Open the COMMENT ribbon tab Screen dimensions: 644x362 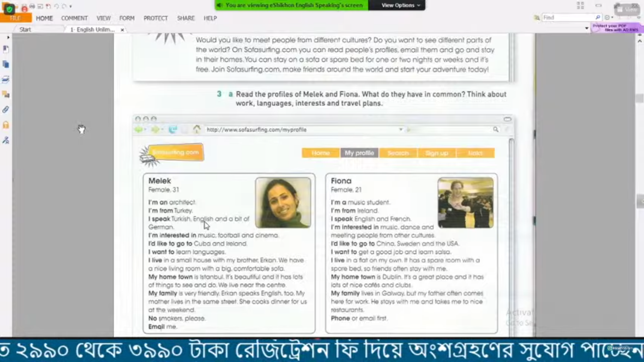tap(74, 18)
